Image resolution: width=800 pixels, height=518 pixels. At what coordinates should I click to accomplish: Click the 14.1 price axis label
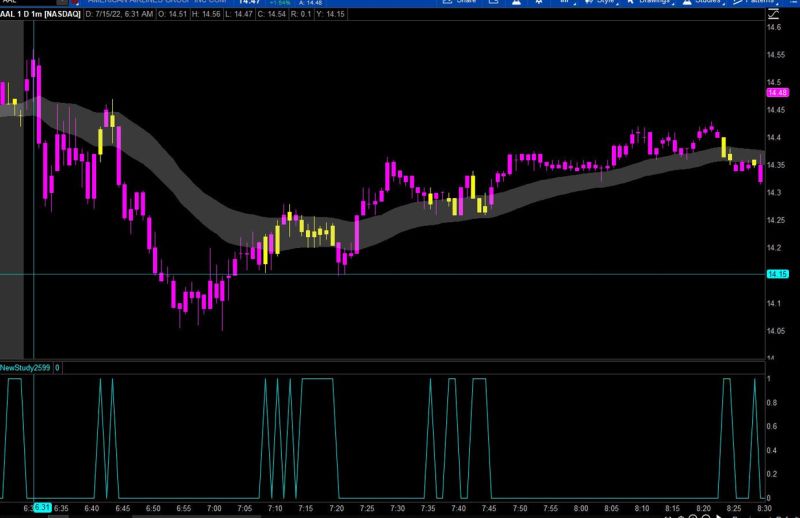(774, 303)
